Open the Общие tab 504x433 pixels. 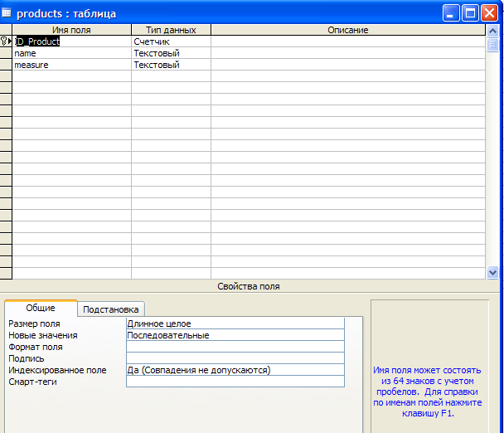tap(41, 308)
